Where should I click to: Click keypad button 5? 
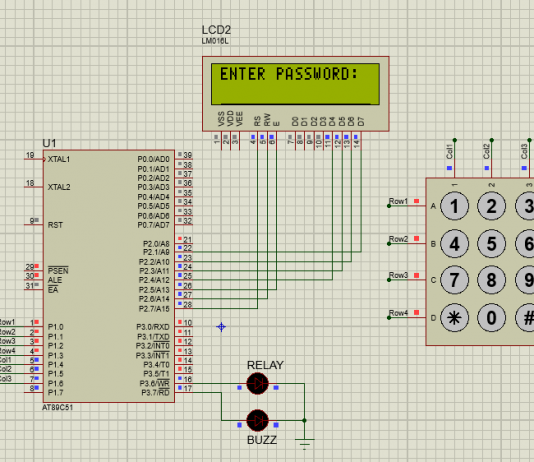491,244
